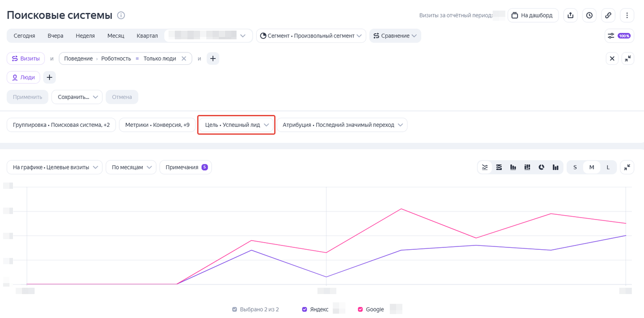Screen dimensions: 644x318
Task: Open the report history clock icon
Action: click(x=589, y=15)
